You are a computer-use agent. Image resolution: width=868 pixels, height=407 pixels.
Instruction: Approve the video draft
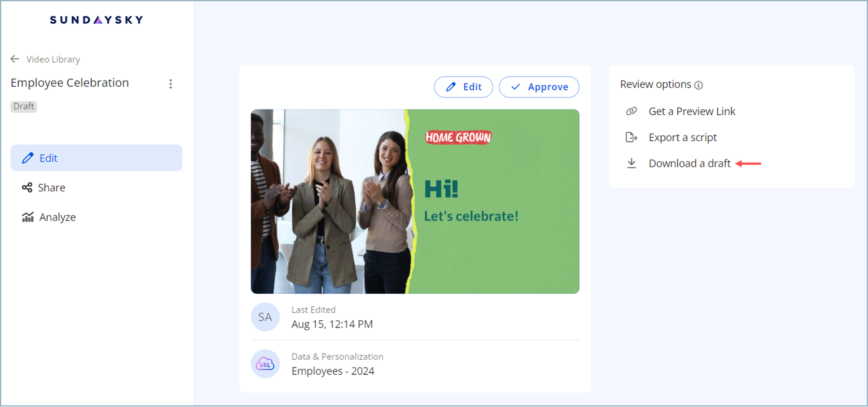539,87
